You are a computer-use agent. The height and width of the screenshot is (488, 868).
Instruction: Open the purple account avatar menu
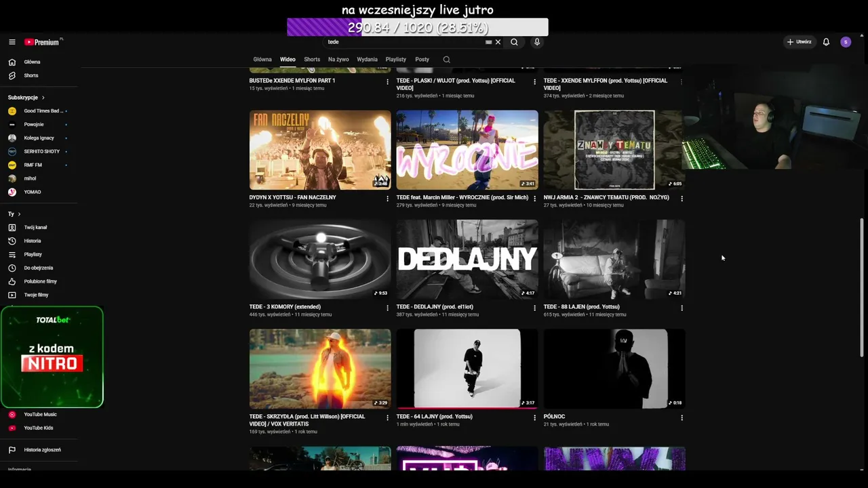(x=846, y=42)
